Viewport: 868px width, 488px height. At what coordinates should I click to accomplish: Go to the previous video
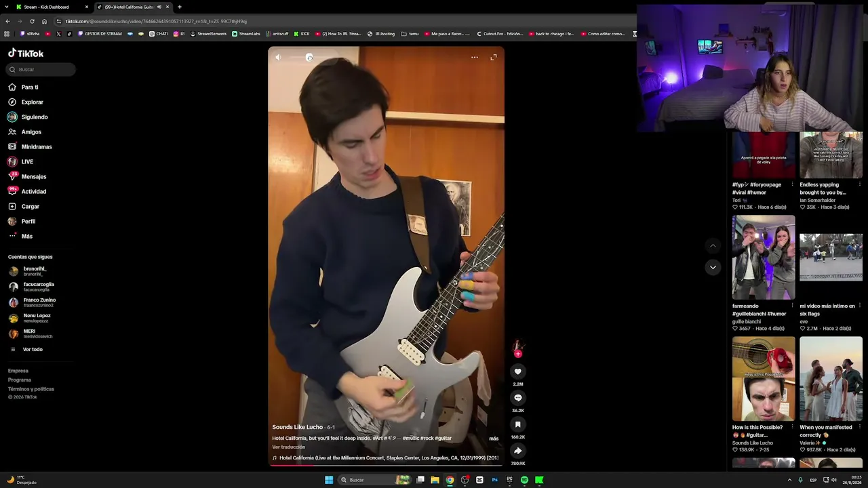coord(713,245)
